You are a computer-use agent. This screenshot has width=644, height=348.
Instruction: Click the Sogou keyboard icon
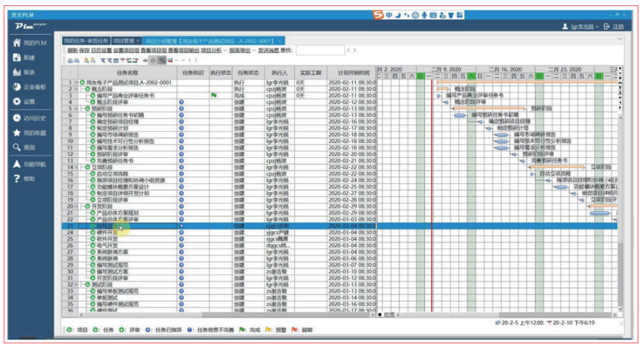pyautogui.click(x=434, y=15)
